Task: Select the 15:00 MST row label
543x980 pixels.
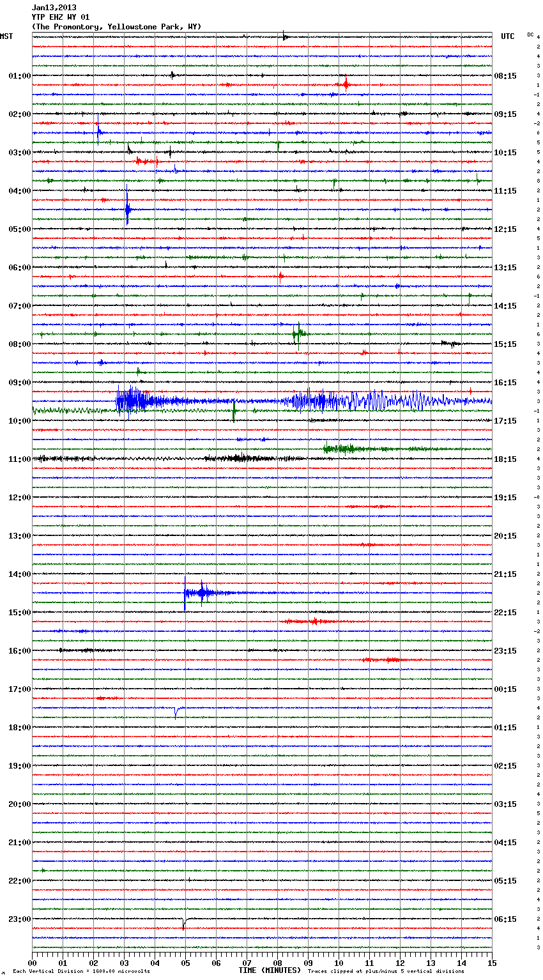Action: coord(20,613)
